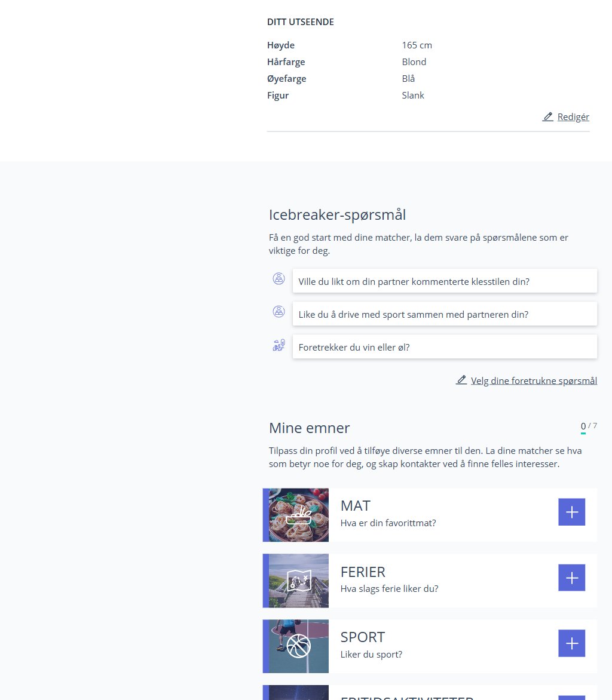Click Hva slags ferie liker du text

tap(389, 589)
